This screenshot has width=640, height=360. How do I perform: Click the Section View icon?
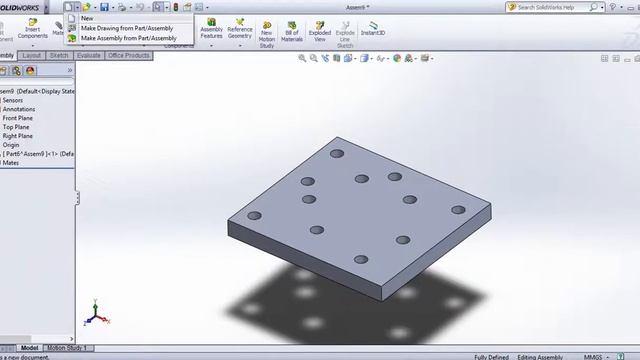pyautogui.click(x=336, y=58)
